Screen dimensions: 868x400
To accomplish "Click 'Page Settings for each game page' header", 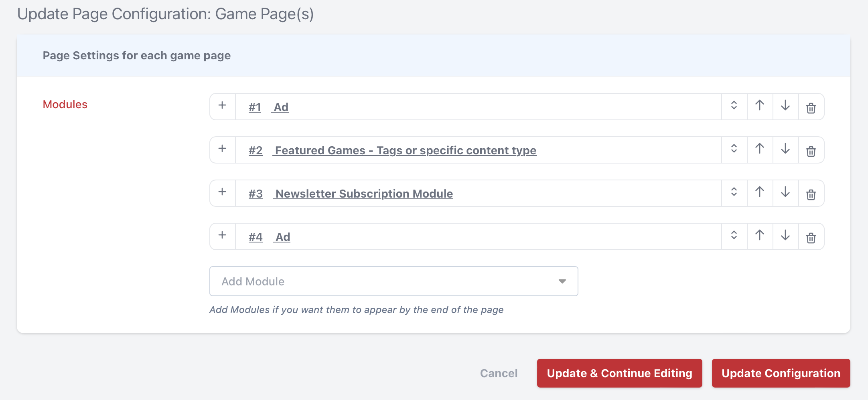I will (137, 55).
